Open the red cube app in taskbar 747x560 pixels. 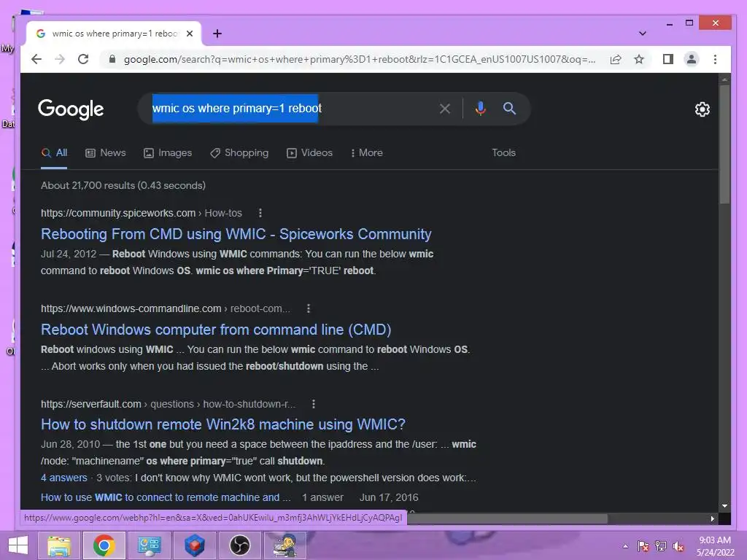click(194, 545)
